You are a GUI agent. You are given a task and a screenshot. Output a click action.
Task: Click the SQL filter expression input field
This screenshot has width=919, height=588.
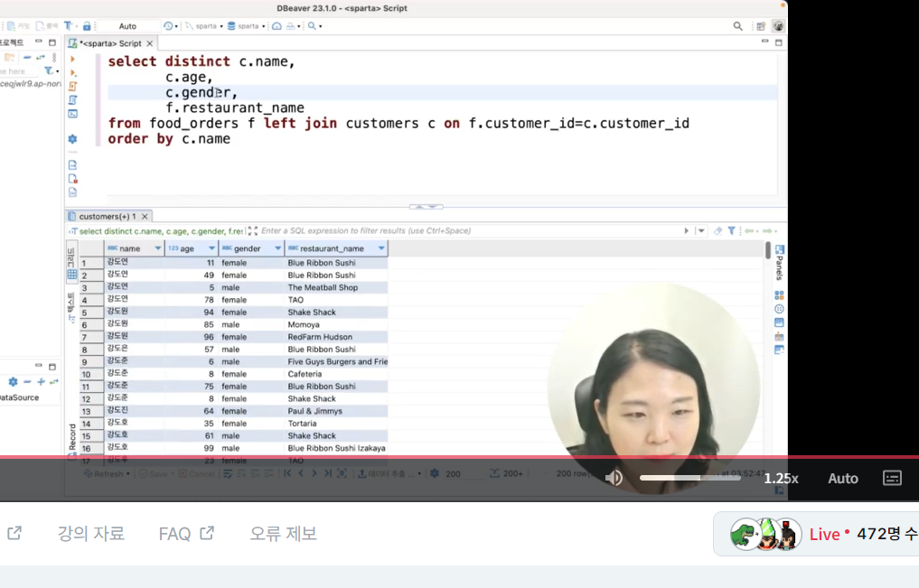click(469, 230)
